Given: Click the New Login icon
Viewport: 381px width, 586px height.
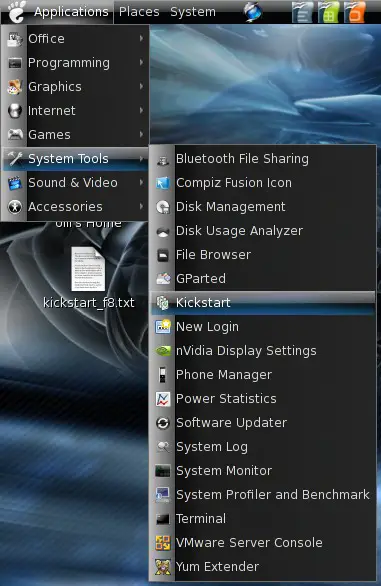Looking at the screenshot, I should [163, 327].
